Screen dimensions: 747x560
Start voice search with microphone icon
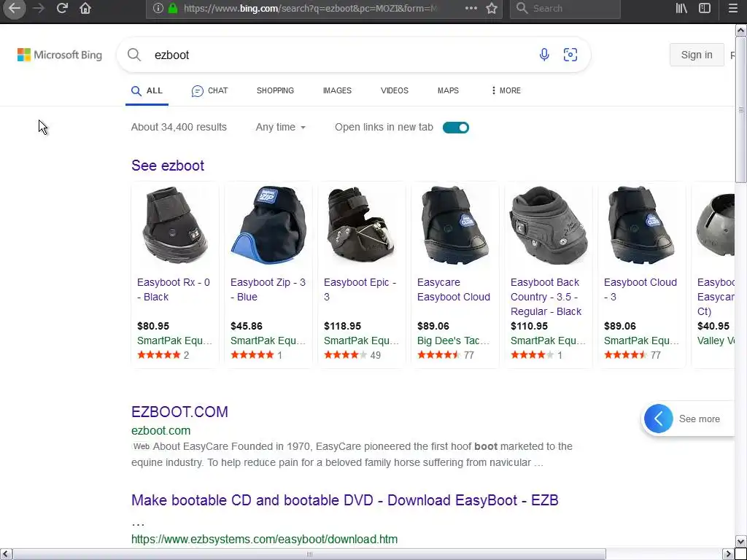(544, 55)
